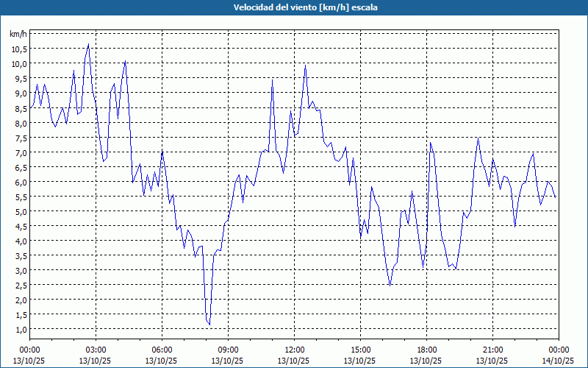Click the 03:00 time label
The width and height of the screenshot is (588, 368).
click(96, 350)
